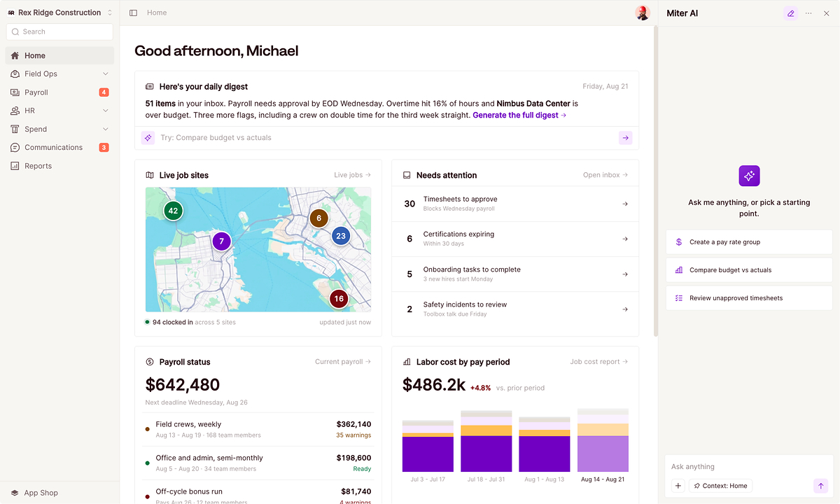Click Generate the full digest link
The height and width of the screenshot is (504, 840).
[x=519, y=115]
